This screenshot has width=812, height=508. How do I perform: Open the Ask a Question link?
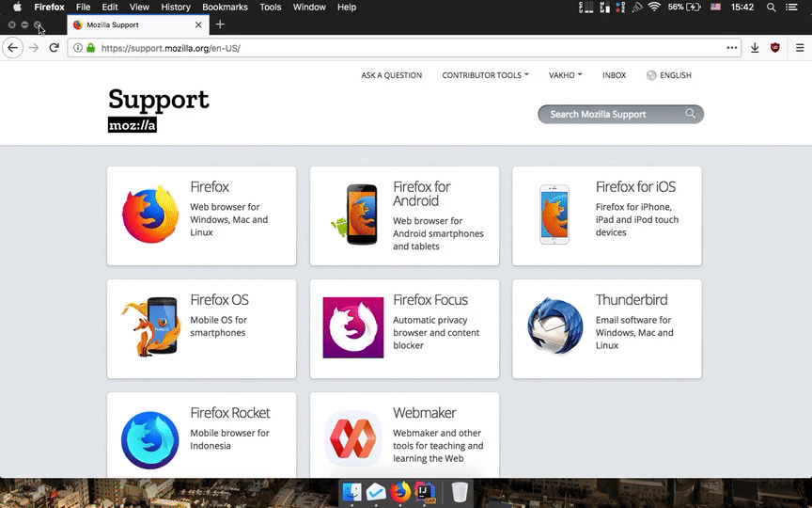[392, 75]
